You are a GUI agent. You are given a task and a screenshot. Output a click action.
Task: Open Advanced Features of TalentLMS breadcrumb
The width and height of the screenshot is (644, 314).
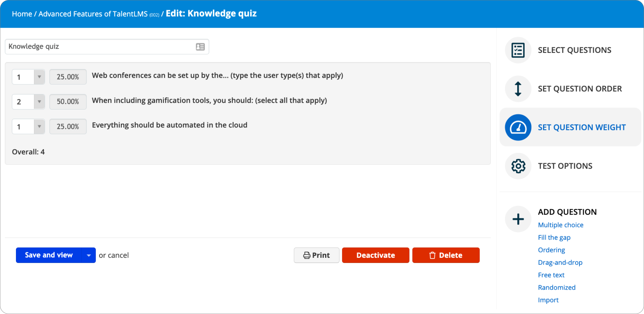point(93,14)
